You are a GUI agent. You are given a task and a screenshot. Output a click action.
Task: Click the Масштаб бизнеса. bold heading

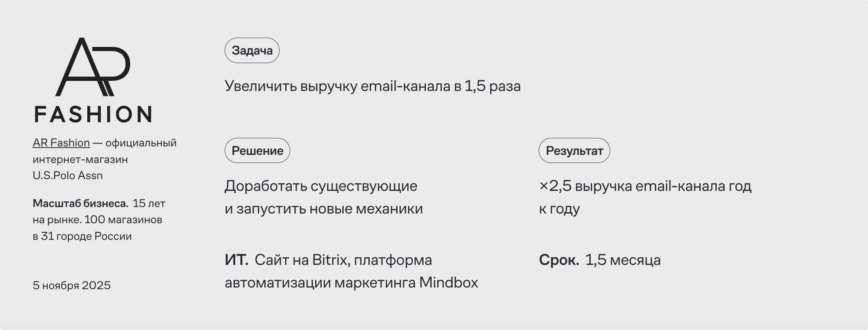click(80, 203)
